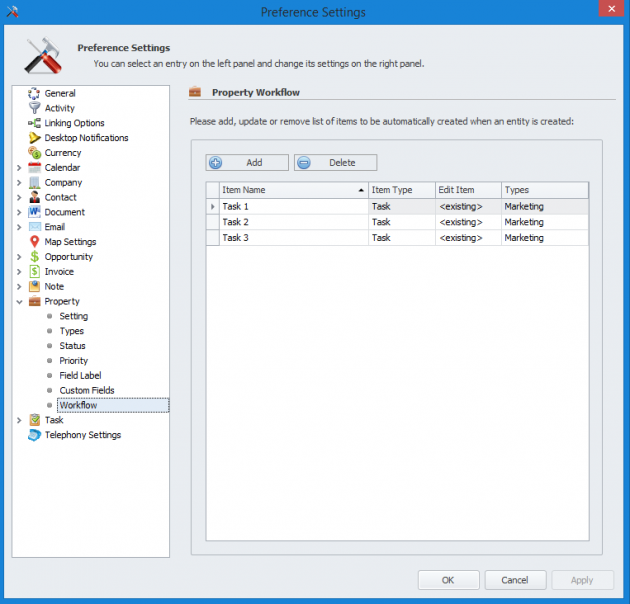Click the Company building icon
Screen dimensions: 630x604
[35, 182]
